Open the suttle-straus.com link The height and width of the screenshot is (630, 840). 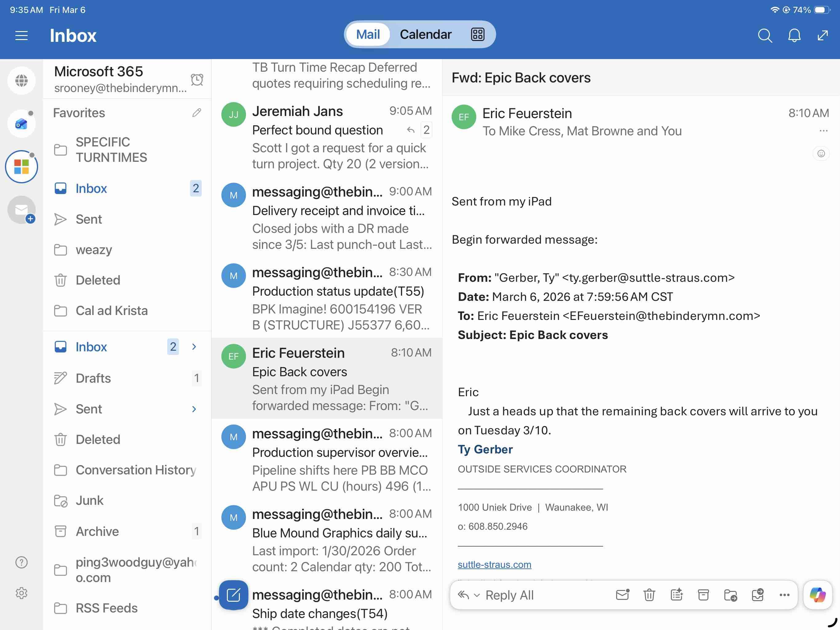[x=494, y=564]
